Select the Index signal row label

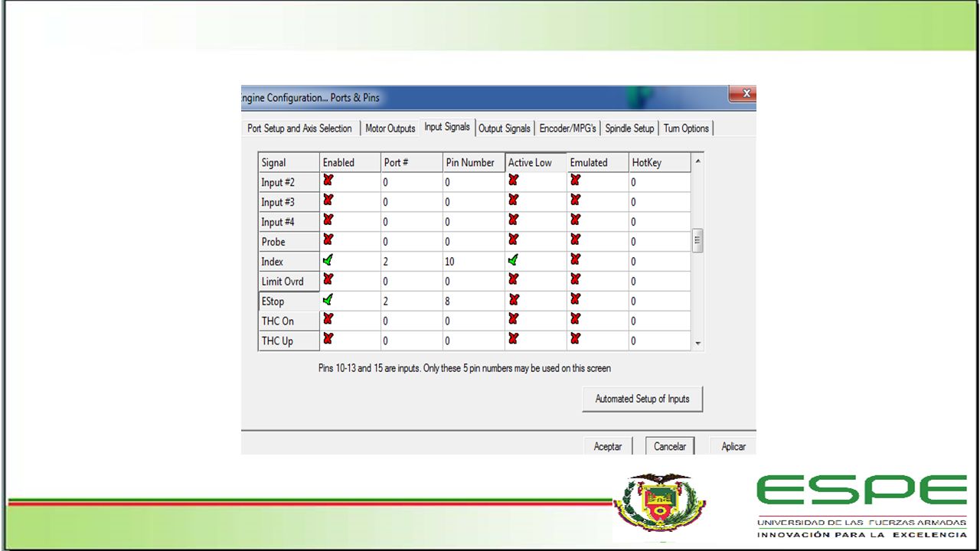[289, 261]
